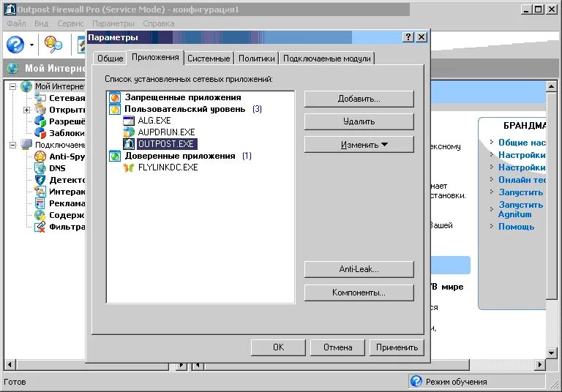This screenshot has width=562, height=392.
Task: Click the FLYLINKDC.EXE butterfly icon
Action: (x=129, y=167)
